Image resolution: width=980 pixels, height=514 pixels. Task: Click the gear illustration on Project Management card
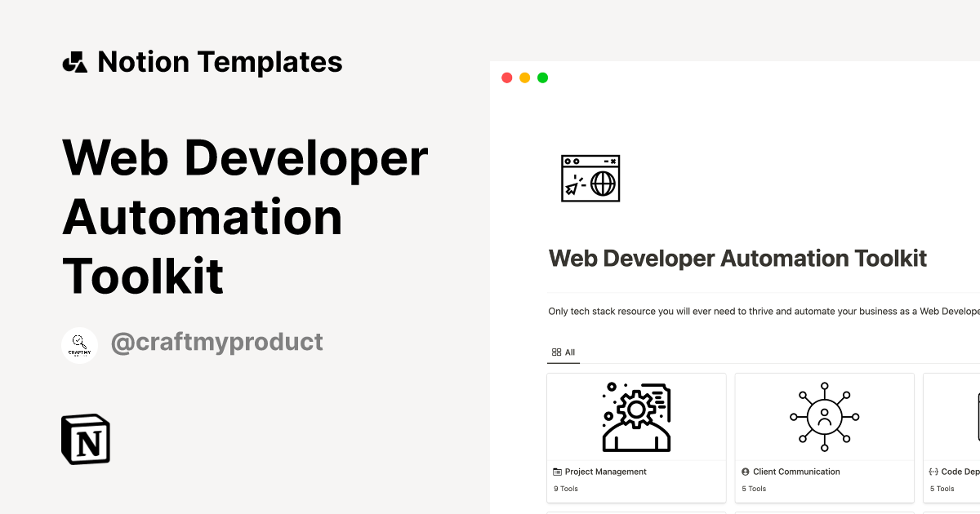[x=636, y=417]
